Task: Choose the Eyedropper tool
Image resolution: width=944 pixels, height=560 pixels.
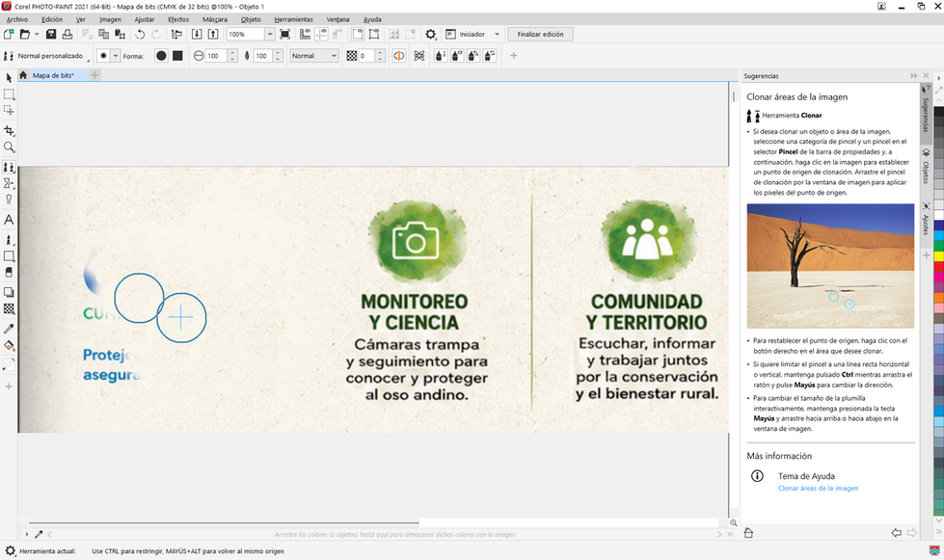Action: (9, 329)
